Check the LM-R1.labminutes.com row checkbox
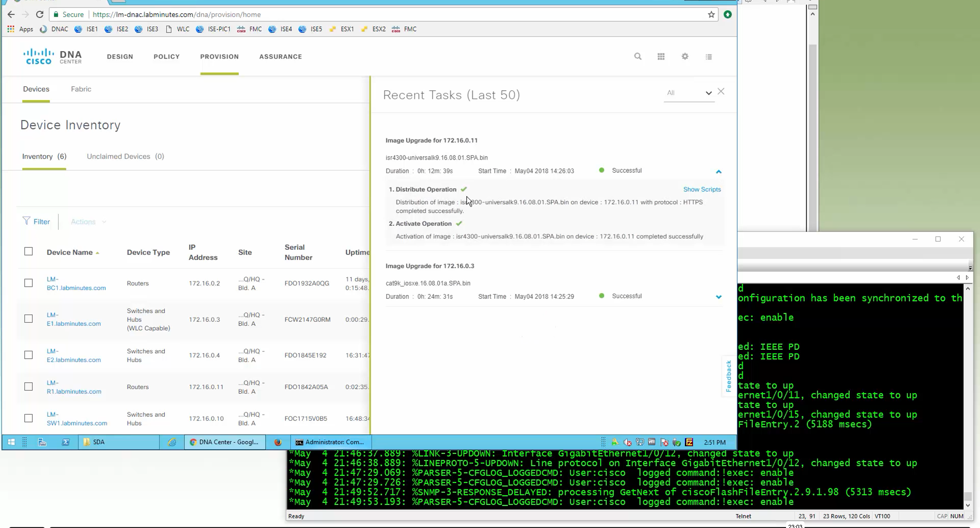Image resolution: width=980 pixels, height=528 pixels. 28,386
